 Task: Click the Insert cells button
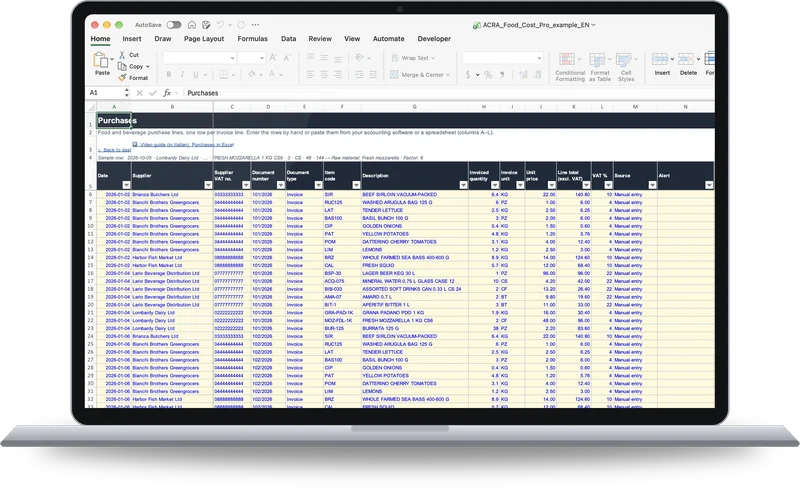point(662,64)
